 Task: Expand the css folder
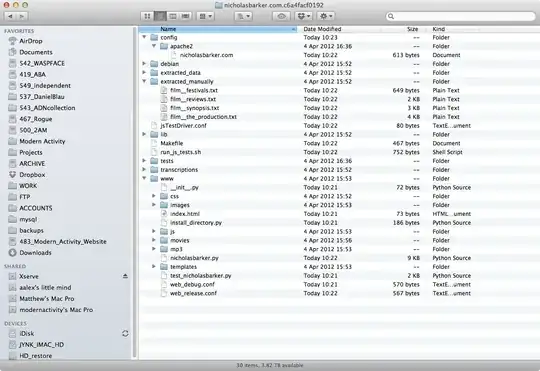(154, 196)
